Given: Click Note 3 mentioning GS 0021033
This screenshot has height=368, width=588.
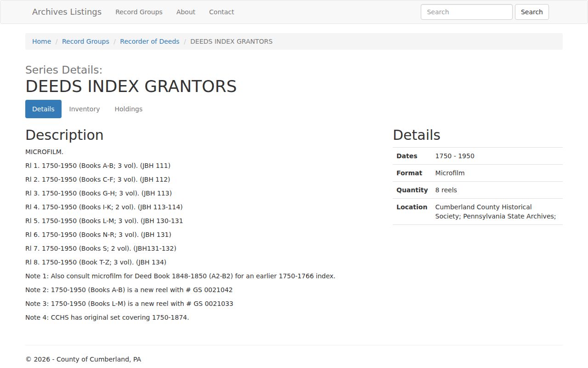Looking at the screenshot, I should point(129,304).
